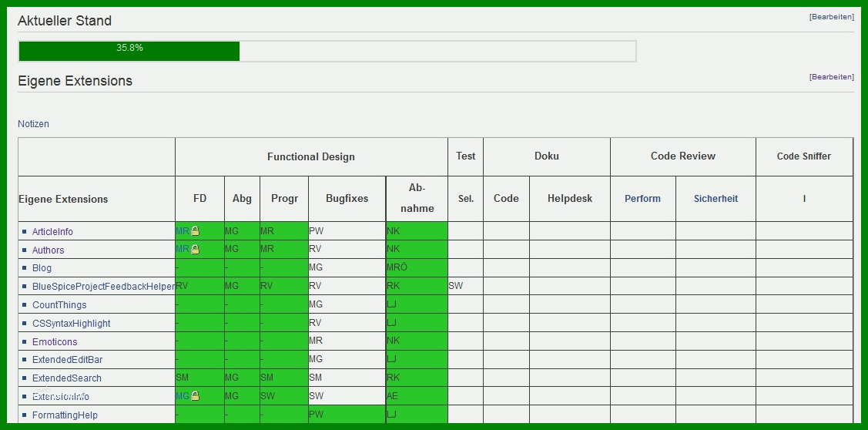
Task: Click the RK Abnahme cell in ExtendedSearch row
Action: (x=417, y=378)
